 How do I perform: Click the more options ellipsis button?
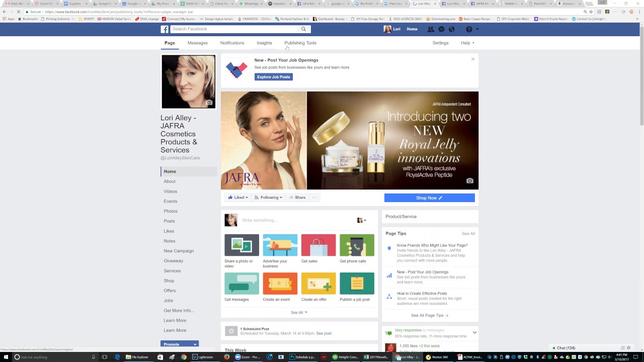pos(314,198)
